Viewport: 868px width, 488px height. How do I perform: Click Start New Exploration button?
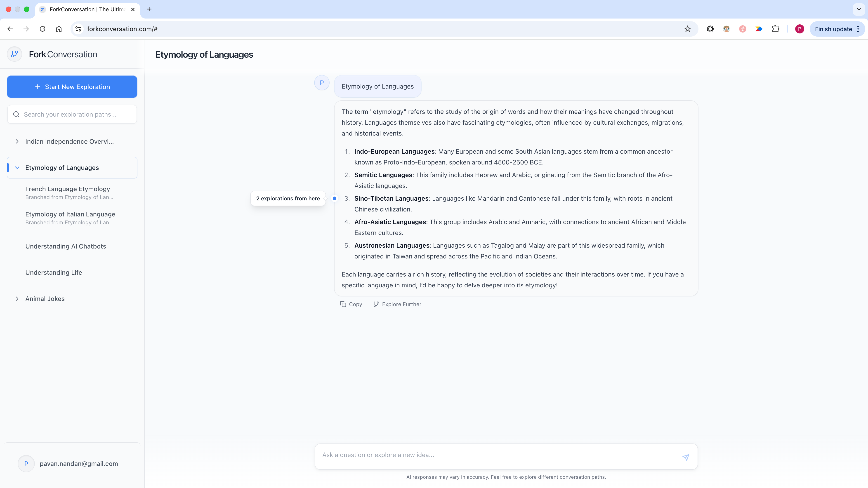tap(72, 87)
